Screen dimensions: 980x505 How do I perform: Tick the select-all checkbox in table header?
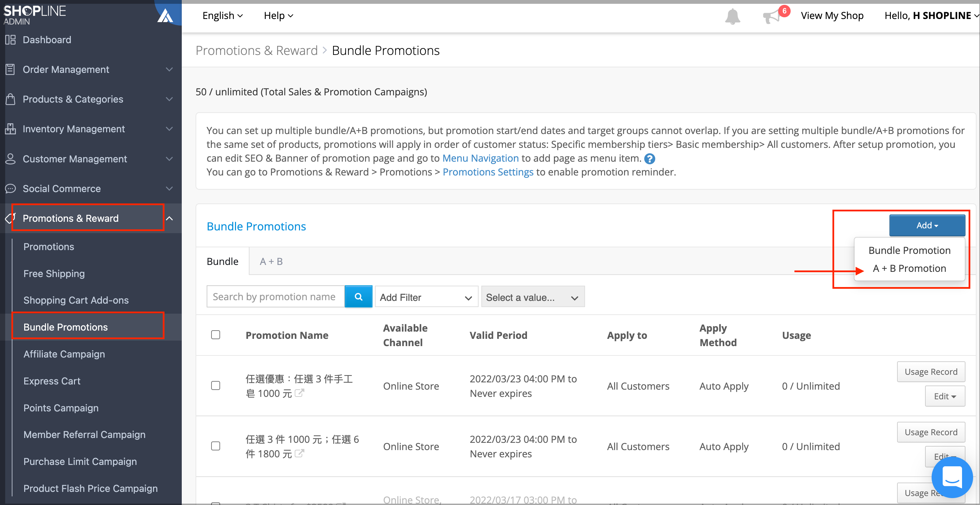pyautogui.click(x=216, y=335)
